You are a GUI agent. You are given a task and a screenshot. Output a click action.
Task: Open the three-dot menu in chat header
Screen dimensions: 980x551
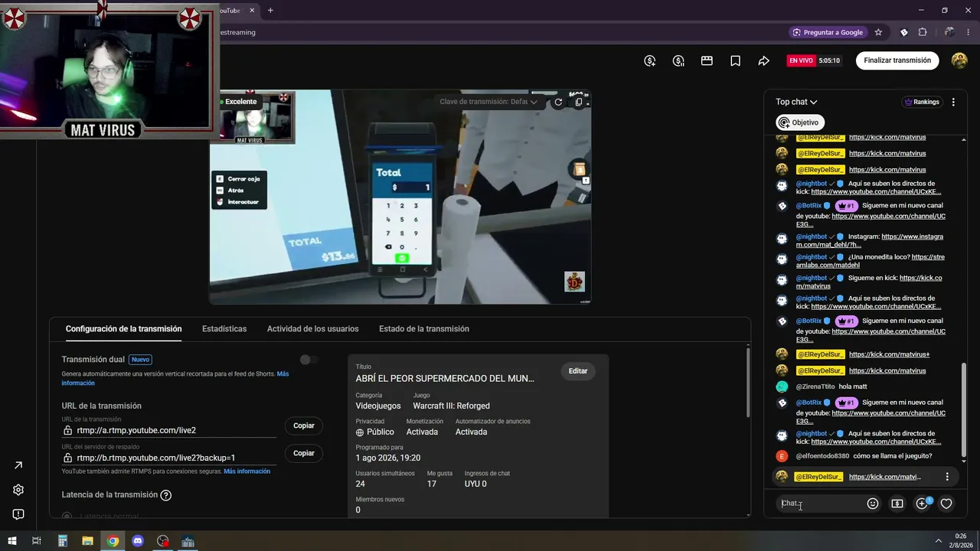[x=953, y=102]
